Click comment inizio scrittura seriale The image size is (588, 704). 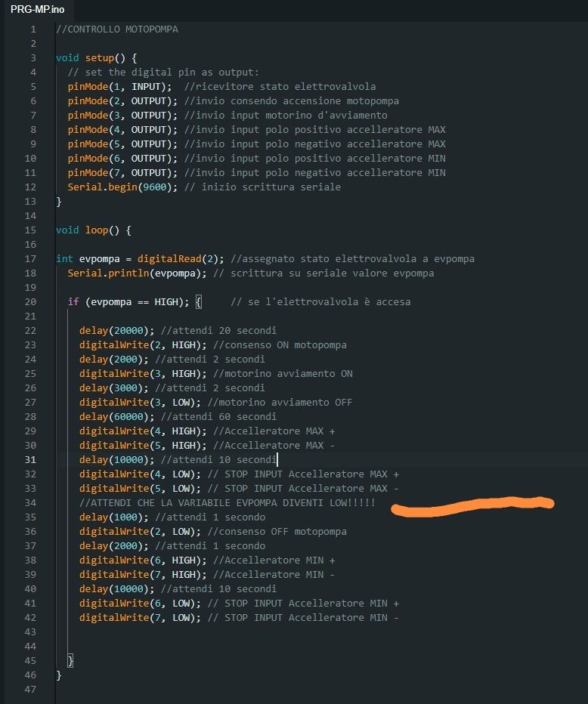point(262,187)
